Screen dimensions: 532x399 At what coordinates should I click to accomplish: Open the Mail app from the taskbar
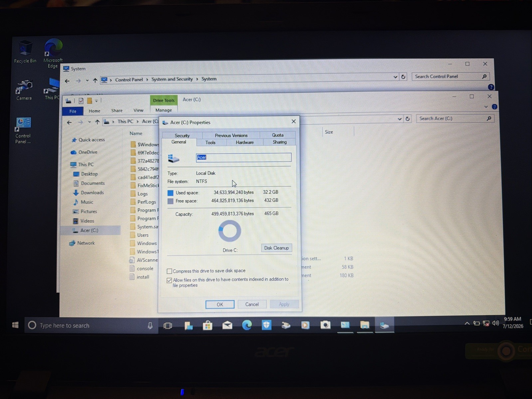tap(227, 325)
